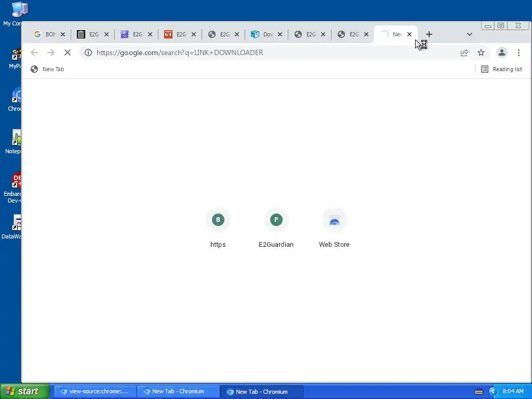This screenshot has width=532, height=399.
Task: Open the Windows start menu
Action: pyautogui.click(x=25, y=391)
